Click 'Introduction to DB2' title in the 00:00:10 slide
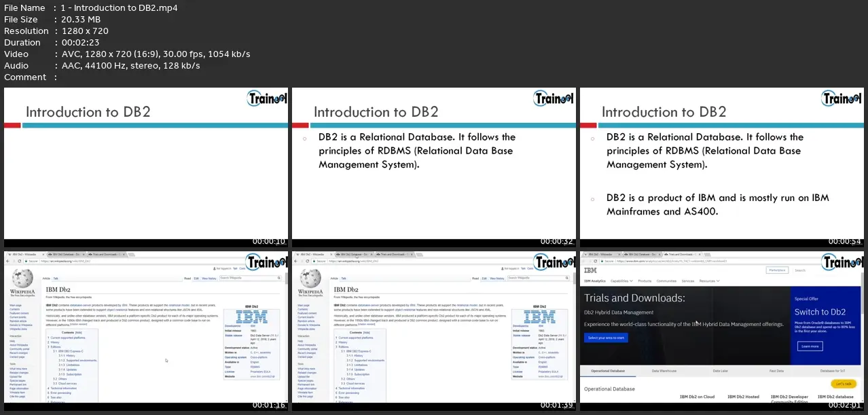Viewport: 868px width, 415px height. click(88, 112)
